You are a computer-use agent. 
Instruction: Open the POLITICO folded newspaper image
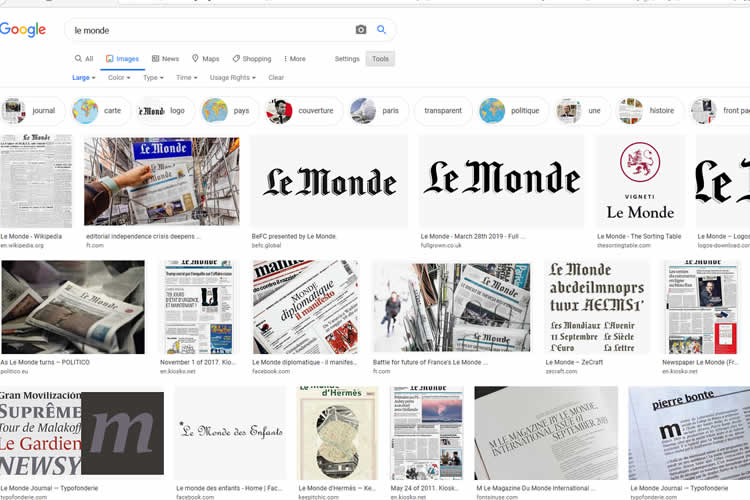(x=73, y=307)
